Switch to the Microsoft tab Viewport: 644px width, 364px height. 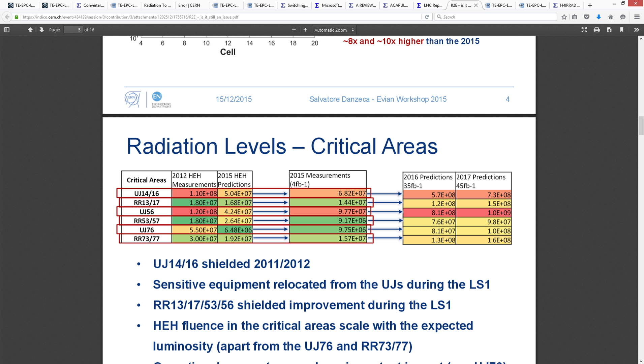[x=329, y=5]
